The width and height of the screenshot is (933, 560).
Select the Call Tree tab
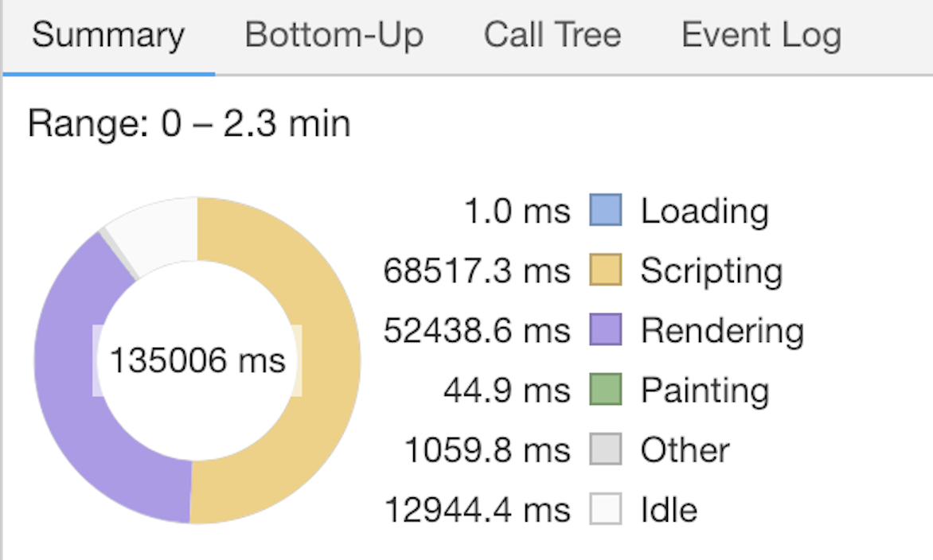[552, 36]
